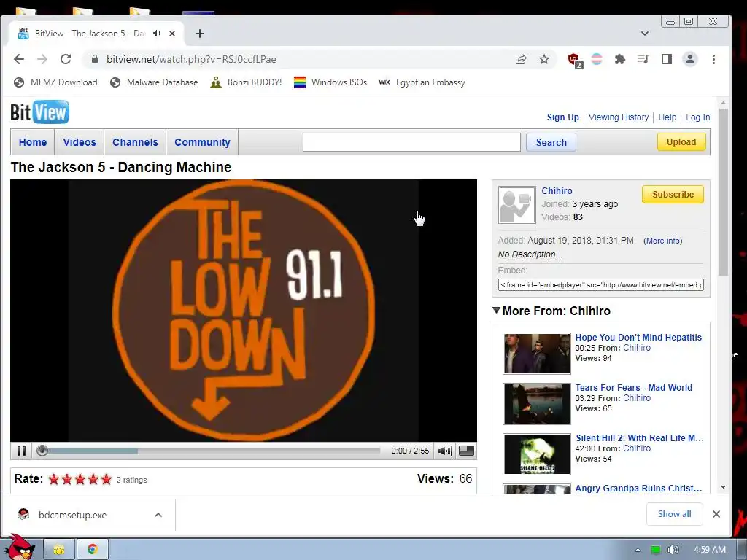This screenshot has width=747, height=560.
Task: Click the Search button
Action: (551, 142)
